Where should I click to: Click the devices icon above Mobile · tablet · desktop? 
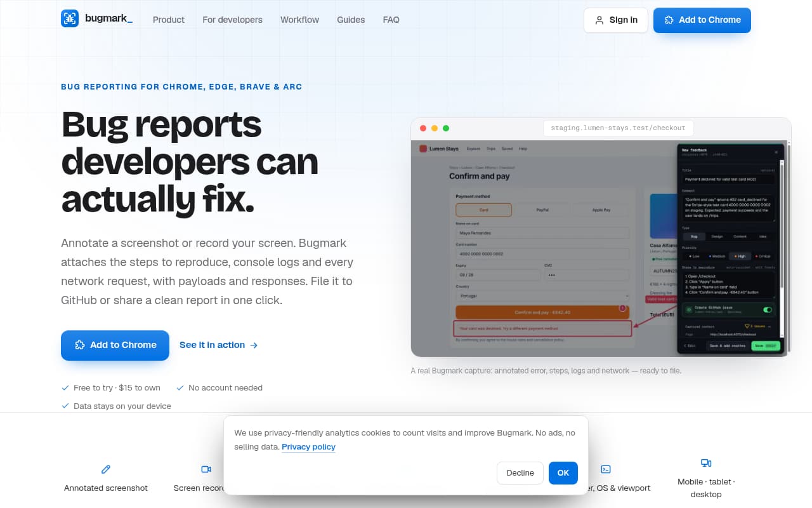(x=706, y=463)
